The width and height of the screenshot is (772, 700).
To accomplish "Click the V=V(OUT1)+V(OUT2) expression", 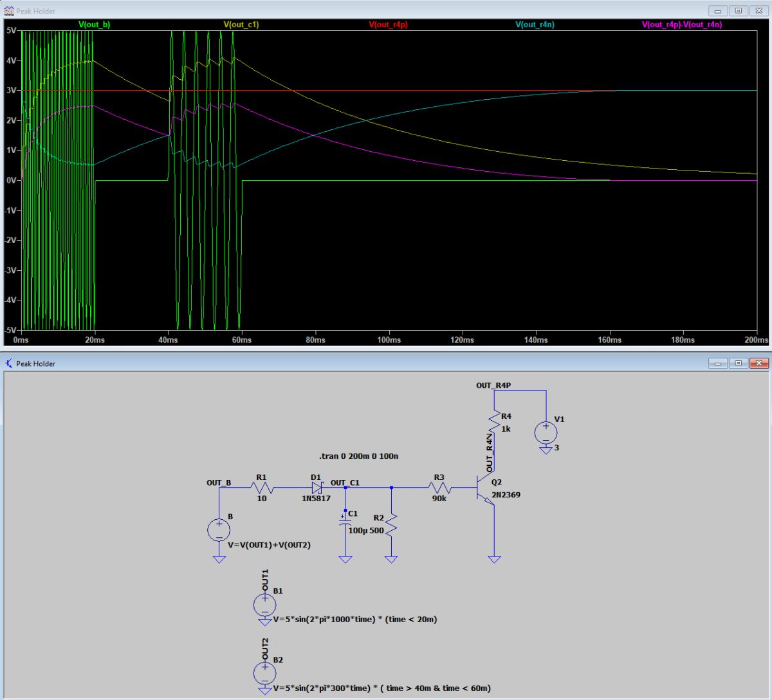I will click(x=269, y=545).
